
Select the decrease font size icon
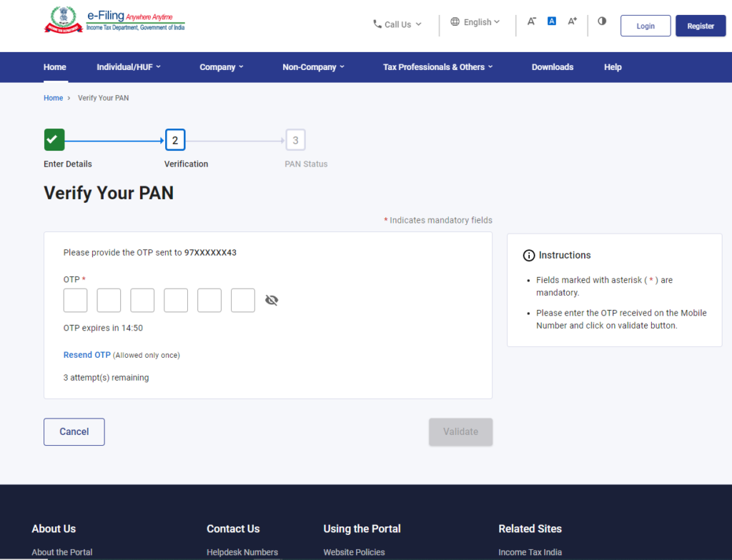click(531, 21)
